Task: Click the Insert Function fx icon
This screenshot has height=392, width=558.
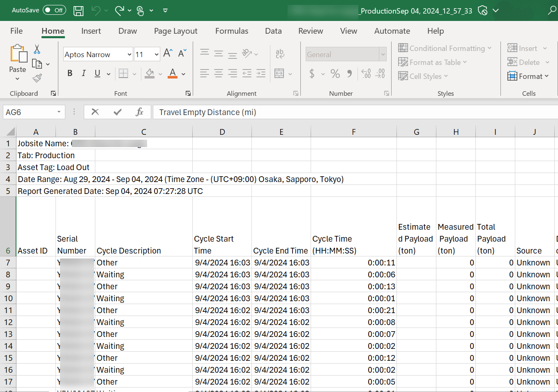Action: coord(139,112)
